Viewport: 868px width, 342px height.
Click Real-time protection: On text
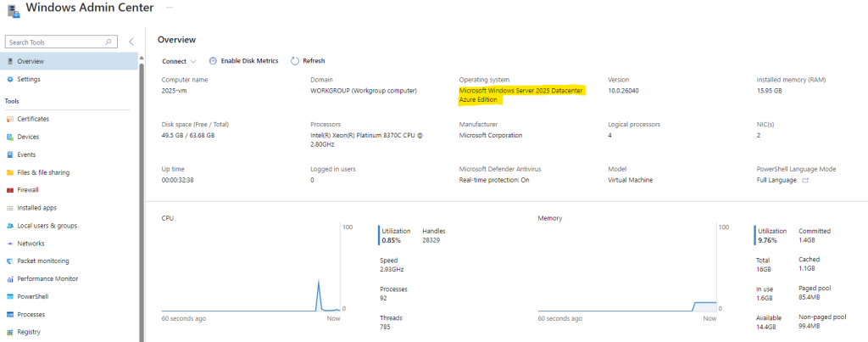click(x=494, y=180)
